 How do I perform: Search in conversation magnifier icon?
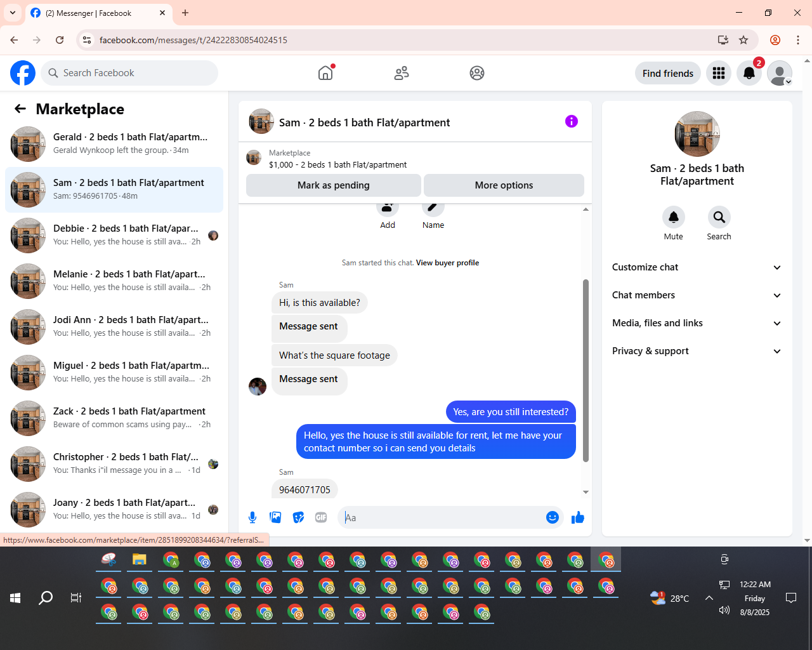(x=719, y=217)
